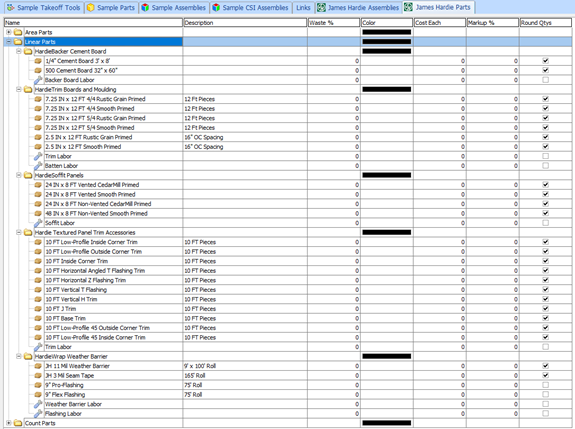Open the Sample Assemblies tab
The image size is (575, 429).
174,8
